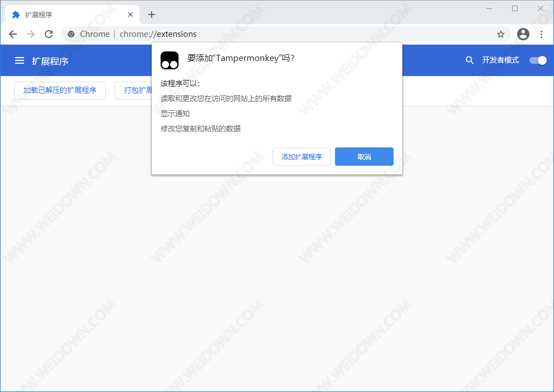Bookmark this page with the star icon
This screenshot has height=392, width=554.
[501, 34]
